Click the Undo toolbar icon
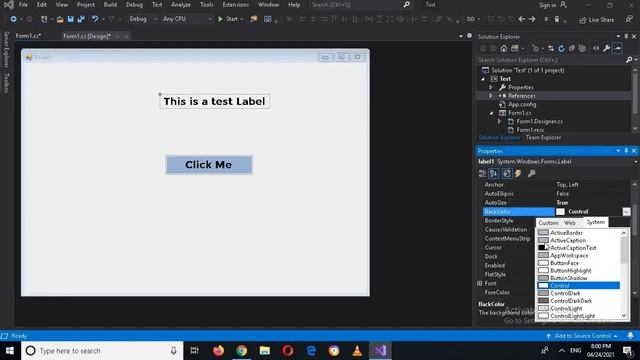This screenshot has height=360, width=640. (x=95, y=19)
